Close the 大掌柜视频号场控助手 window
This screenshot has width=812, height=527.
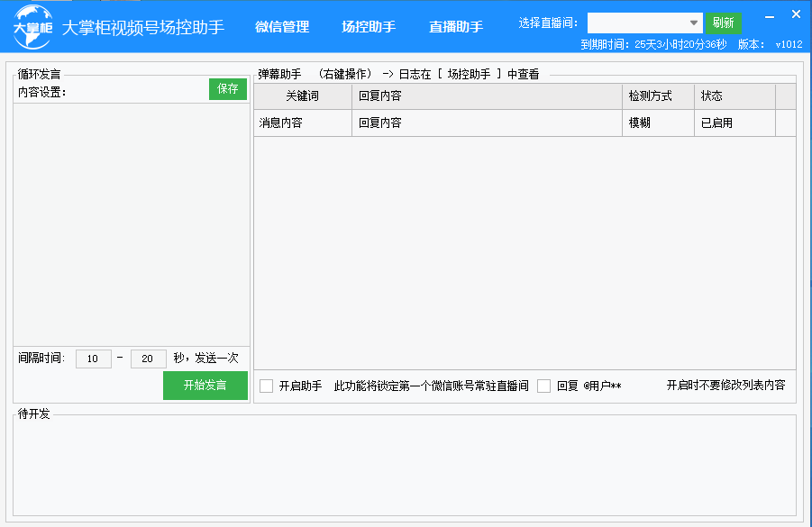point(796,14)
